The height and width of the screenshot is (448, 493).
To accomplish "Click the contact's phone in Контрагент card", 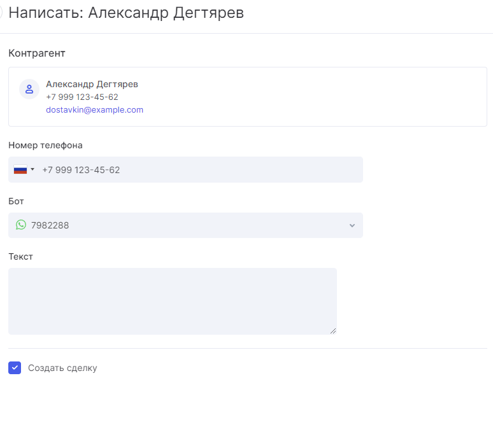I will (82, 97).
